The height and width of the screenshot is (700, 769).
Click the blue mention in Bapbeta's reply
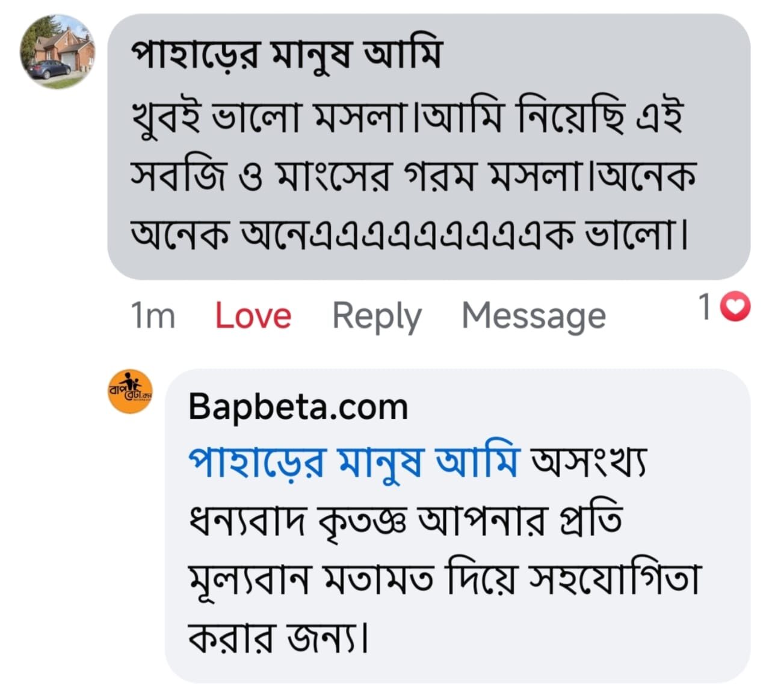[353, 462]
